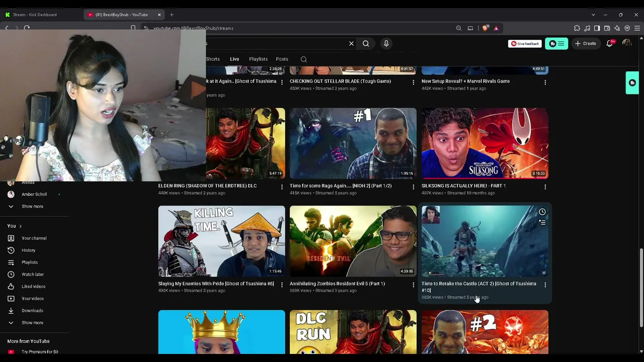Image resolution: width=644 pixels, height=362 pixels.
Task: Expand the You section chevron
Action: point(20,226)
